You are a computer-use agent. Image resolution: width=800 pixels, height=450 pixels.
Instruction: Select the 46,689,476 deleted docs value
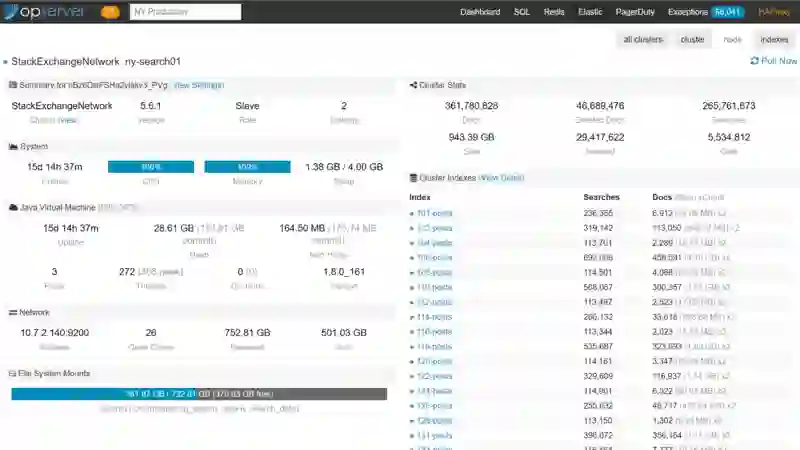click(600, 106)
